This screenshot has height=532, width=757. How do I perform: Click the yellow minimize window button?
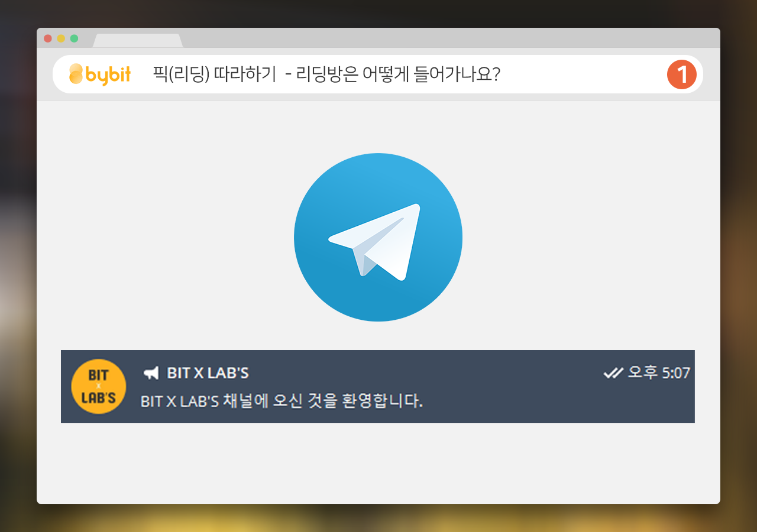pyautogui.click(x=61, y=38)
